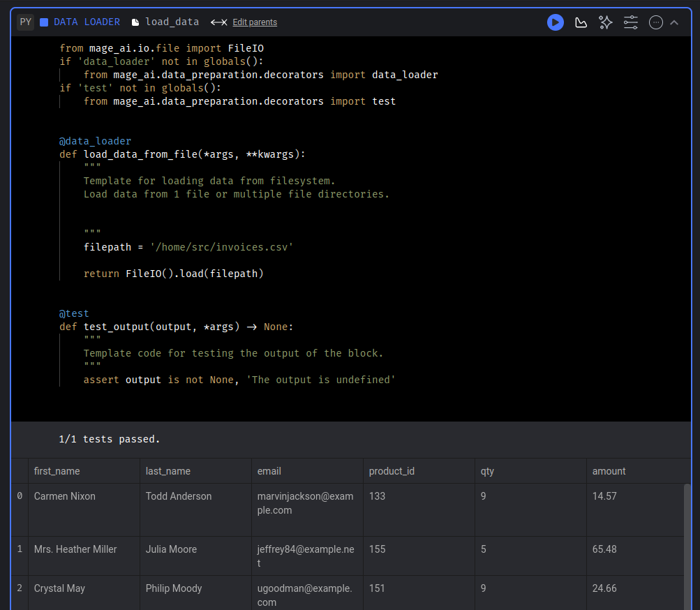Screen dimensions: 700x610
Task: Select the email column header
Action: pyautogui.click(x=269, y=471)
